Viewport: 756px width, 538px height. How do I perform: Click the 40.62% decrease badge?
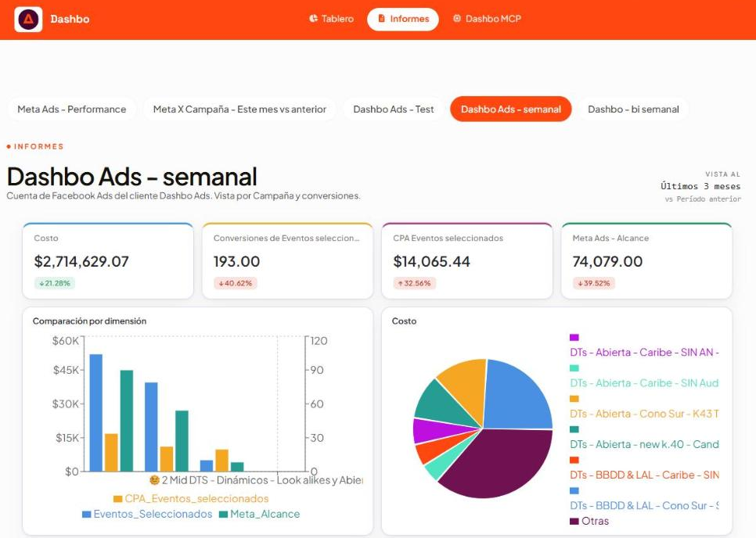coord(236,283)
